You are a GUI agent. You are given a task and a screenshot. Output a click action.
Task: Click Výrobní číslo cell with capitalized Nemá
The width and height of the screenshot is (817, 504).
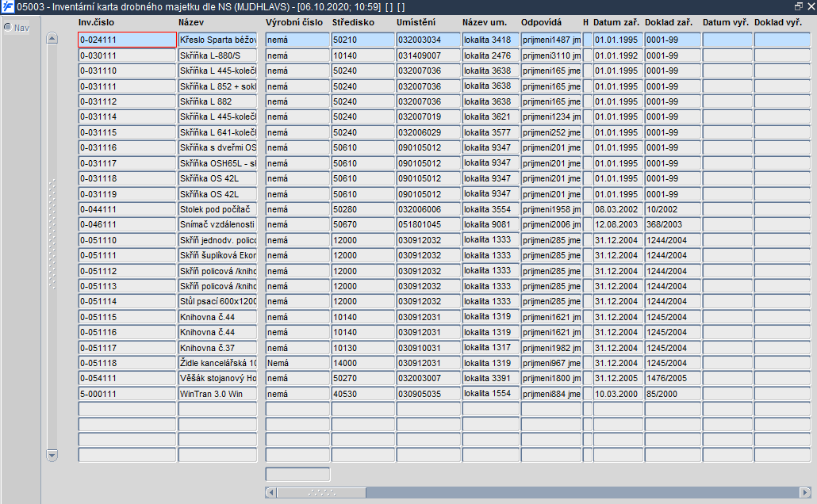click(x=297, y=363)
